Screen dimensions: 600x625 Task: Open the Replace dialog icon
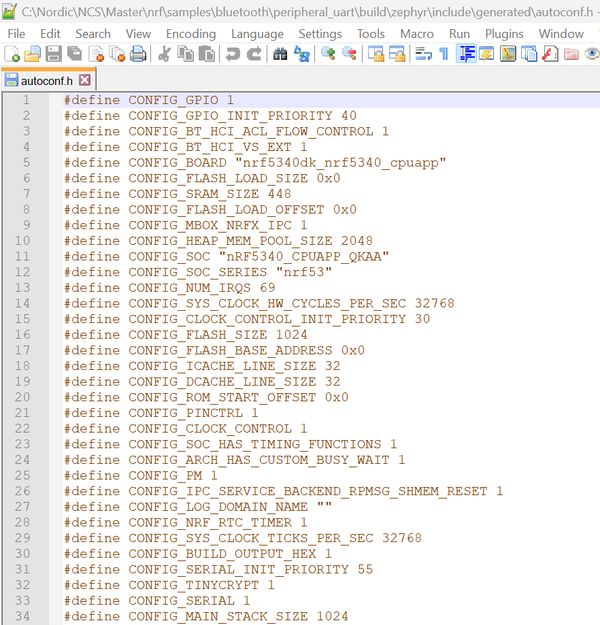(302, 54)
